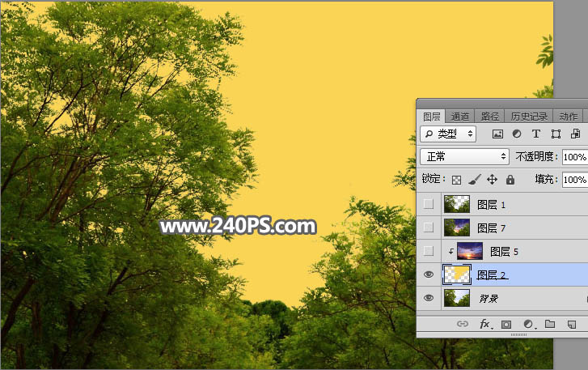This screenshot has width=588, height=370.
Task: Switch to the 图层 tab
Action: (x=432, y=117)
